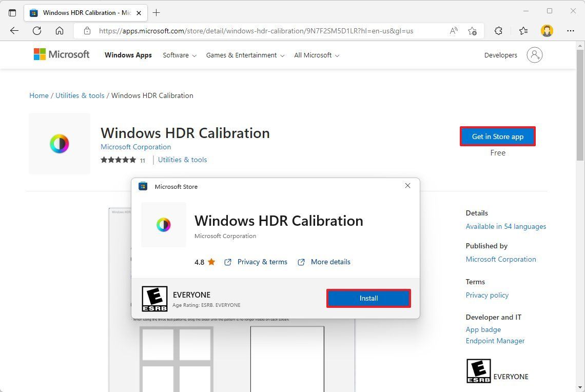The height and width of the screenshot is (392, 585).
Task: Expand the All Microsoft dropdown
Action: click(317, 55)
